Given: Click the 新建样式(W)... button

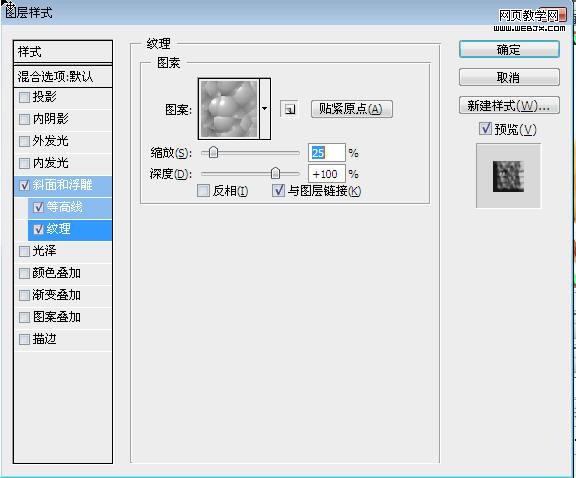Looking at the screenshot, I should tap(509, 105).
